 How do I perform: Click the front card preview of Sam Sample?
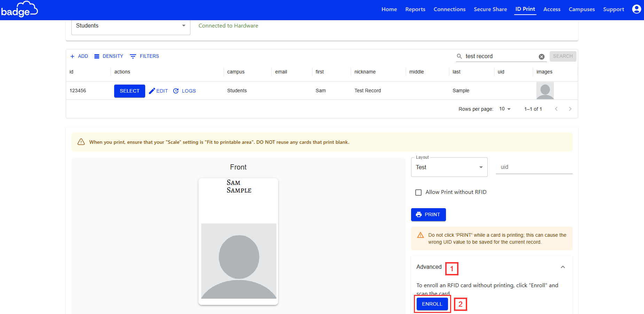(238, 242)
